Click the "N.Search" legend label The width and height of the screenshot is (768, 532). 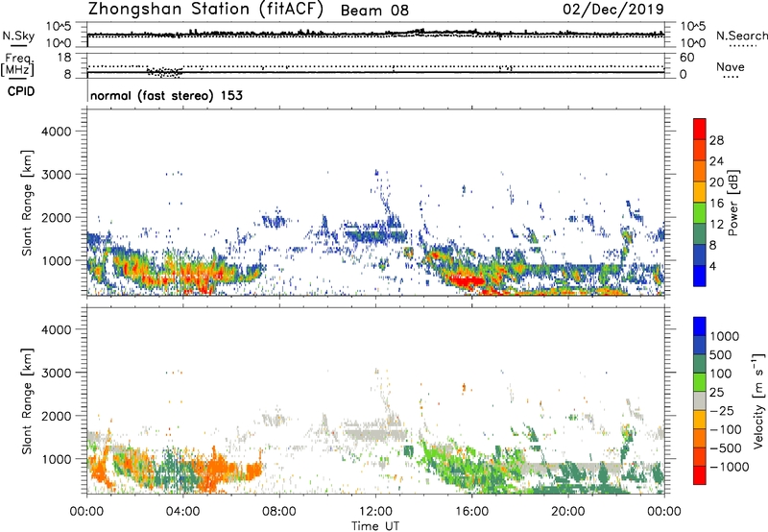pos(741,36)
